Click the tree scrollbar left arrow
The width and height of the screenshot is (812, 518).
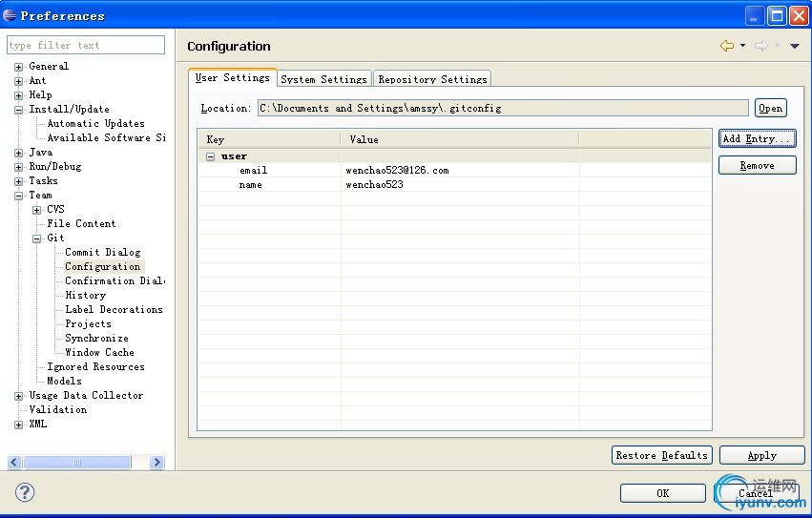tap(14, 462)
